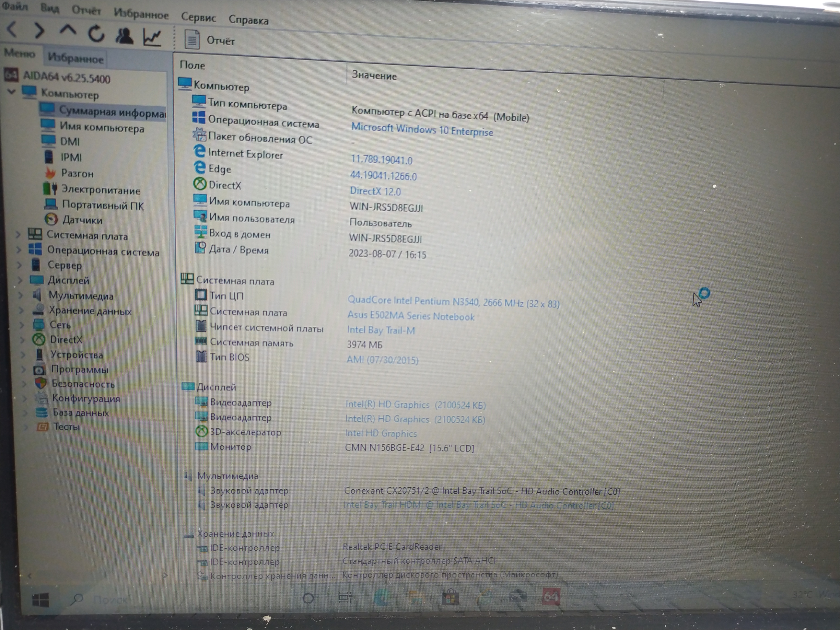The width and height of the screenshot is (840, 630).
Task: Collapse the Компьютер tree node
Action: click(x=12, y=91)
